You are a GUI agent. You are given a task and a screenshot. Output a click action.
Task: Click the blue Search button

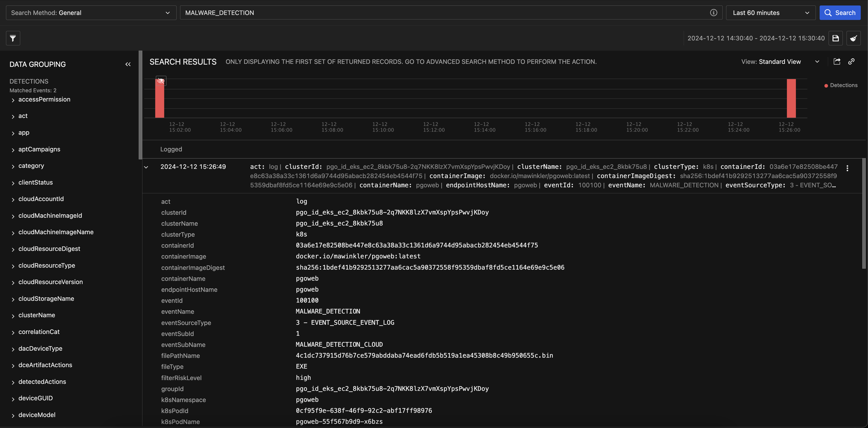coord(840,13)
